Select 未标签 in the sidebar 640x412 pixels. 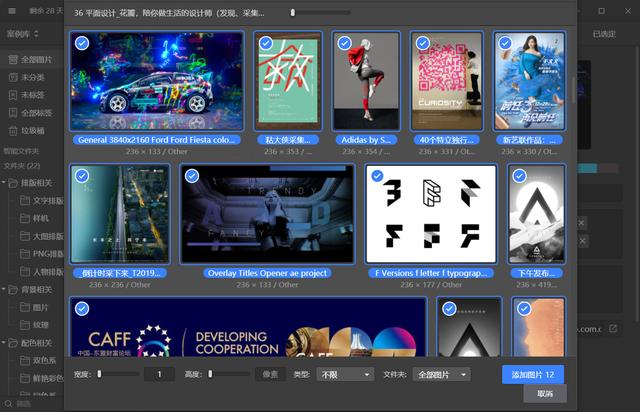32,95
